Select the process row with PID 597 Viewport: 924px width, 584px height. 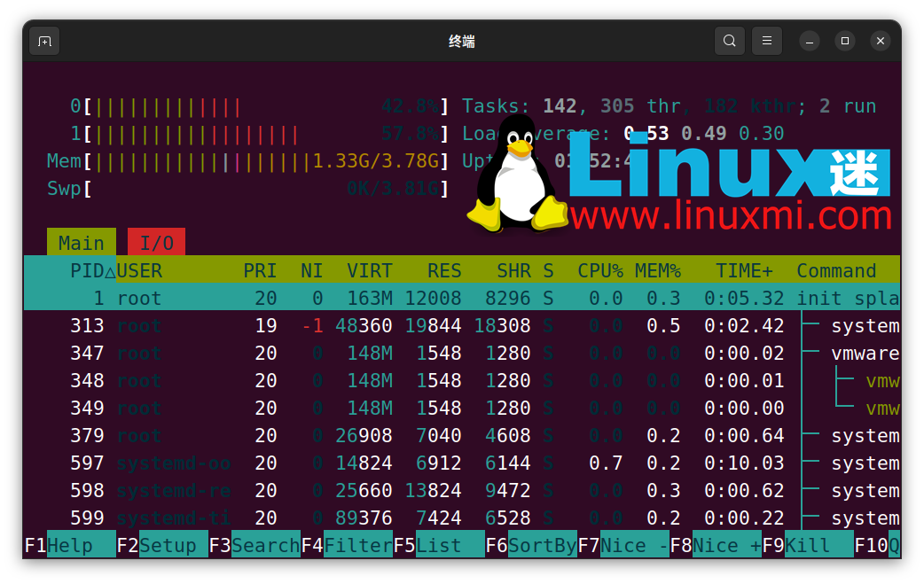[x=462, y=463]
